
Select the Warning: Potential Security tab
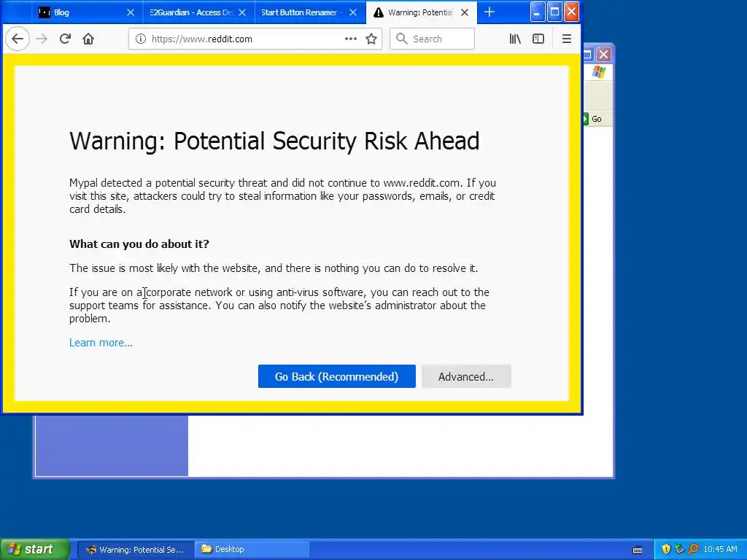pos(421,13)
